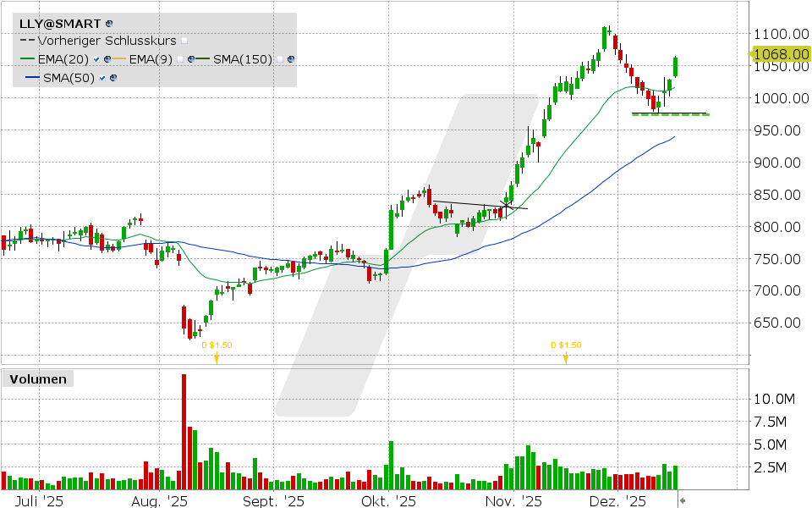The image size is (812, 508).
Task: Open the LLY@SMART symbol settings icon
Action: click(107, 23)
